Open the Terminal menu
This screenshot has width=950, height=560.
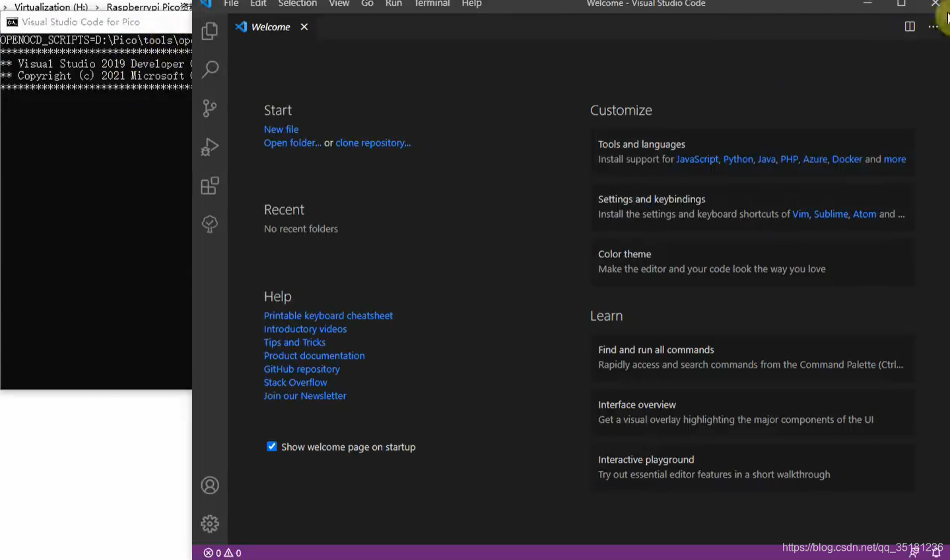[x=432, y=3]
